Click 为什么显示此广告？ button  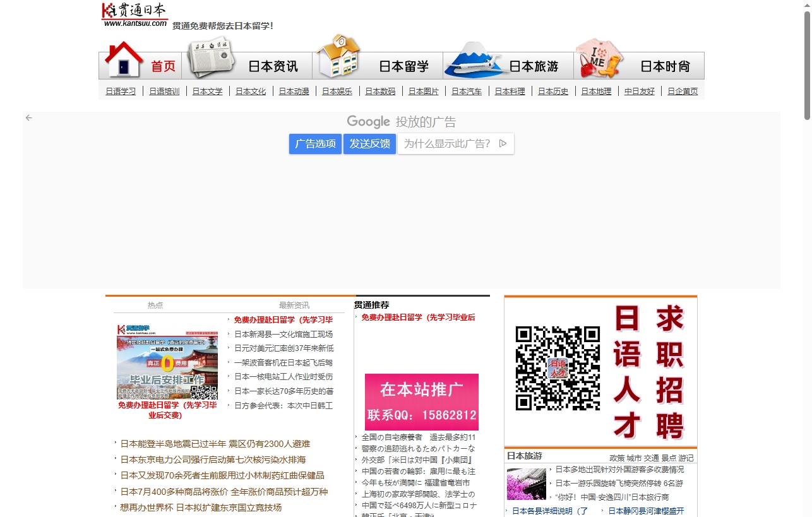coord(456,143)
